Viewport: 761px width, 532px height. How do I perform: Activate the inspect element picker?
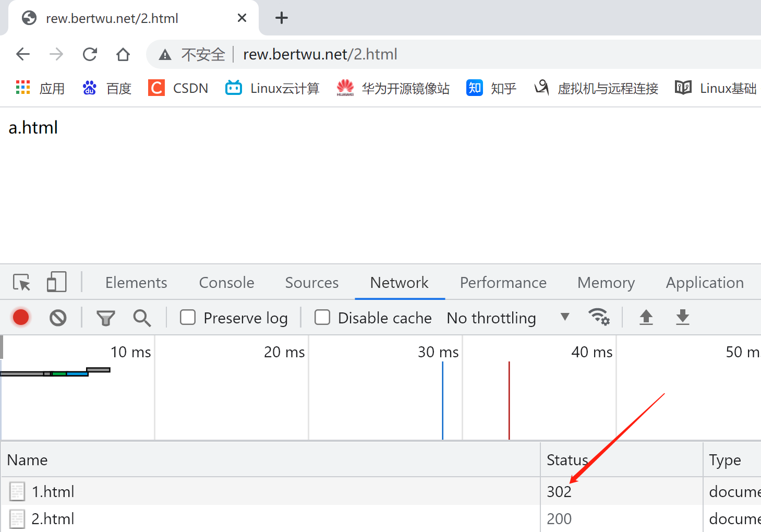(x=22, y=282)
